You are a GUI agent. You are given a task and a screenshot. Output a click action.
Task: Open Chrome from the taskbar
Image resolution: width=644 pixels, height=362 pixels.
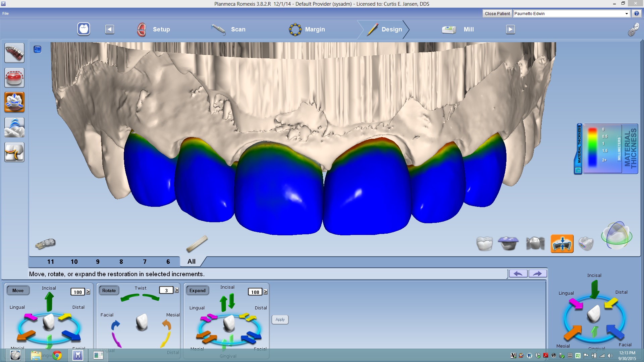(57, 355)
